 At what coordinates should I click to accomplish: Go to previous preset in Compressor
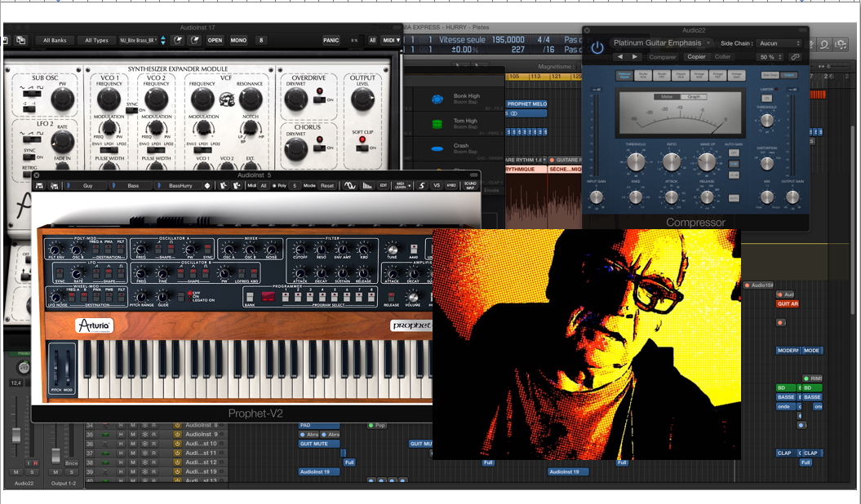click(x=620, y=56)
